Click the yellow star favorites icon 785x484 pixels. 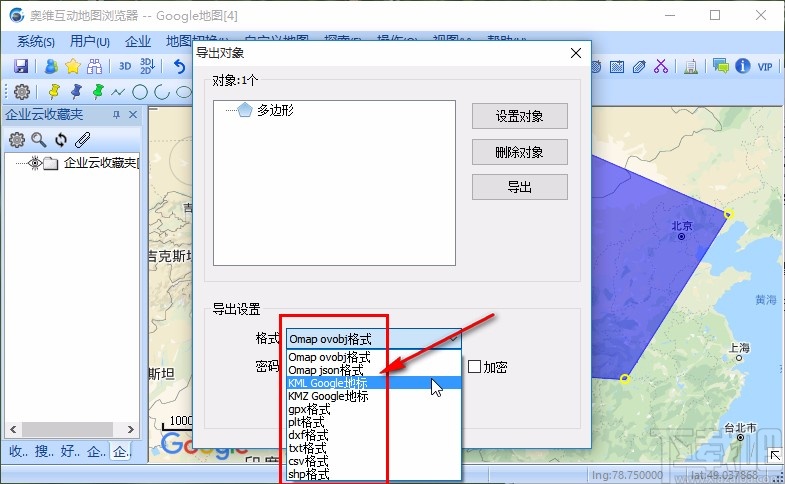pyautogui.click(x=73, y=66)
